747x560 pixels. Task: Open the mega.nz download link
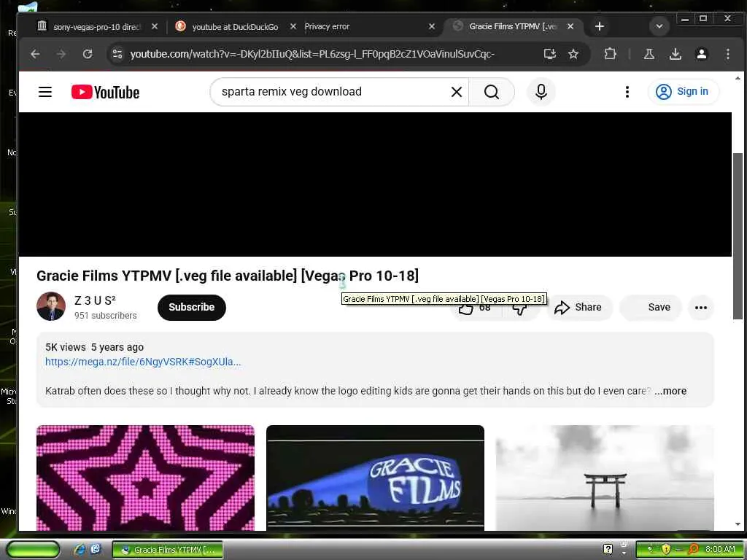tap(143, 362)
